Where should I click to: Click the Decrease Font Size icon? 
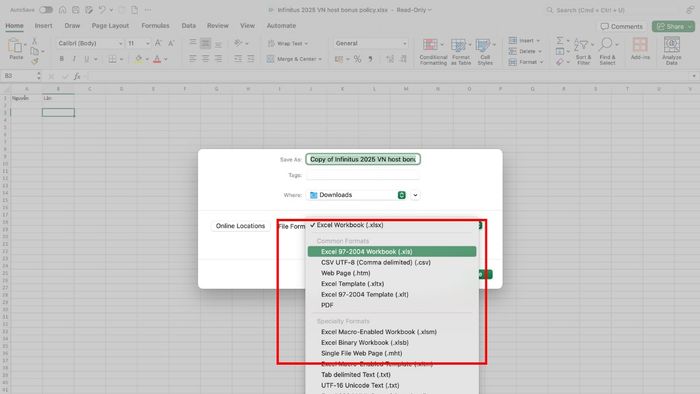click(171, 43)
